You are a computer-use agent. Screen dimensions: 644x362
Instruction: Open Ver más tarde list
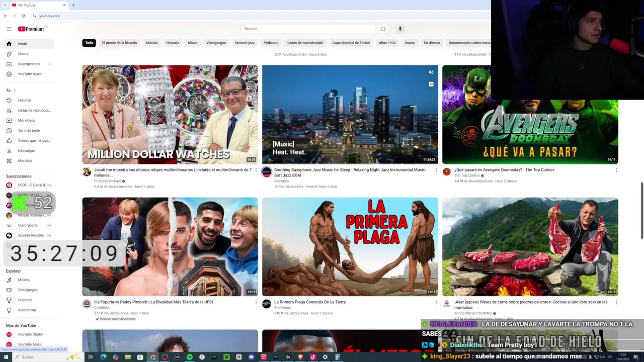click(x=28, y=130)
